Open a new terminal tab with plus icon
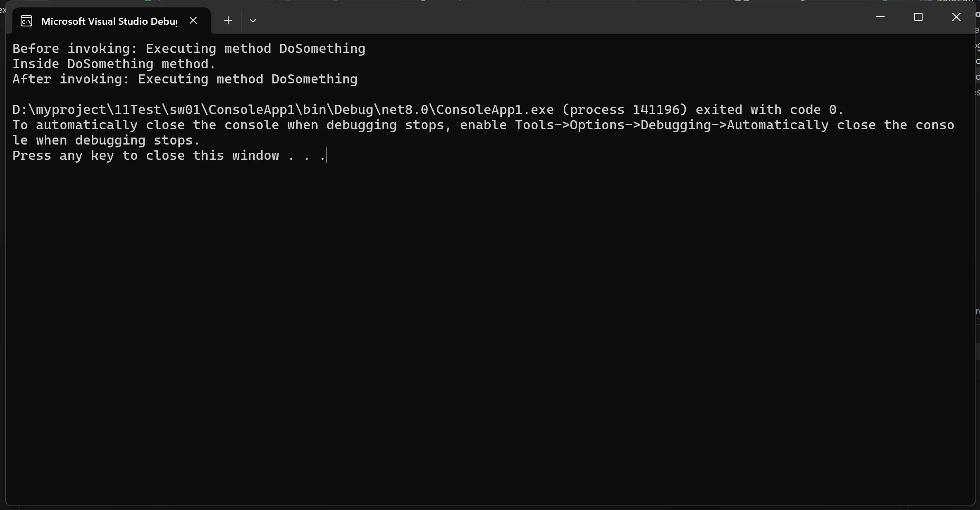The image size is (980, 510). point(228,21)
